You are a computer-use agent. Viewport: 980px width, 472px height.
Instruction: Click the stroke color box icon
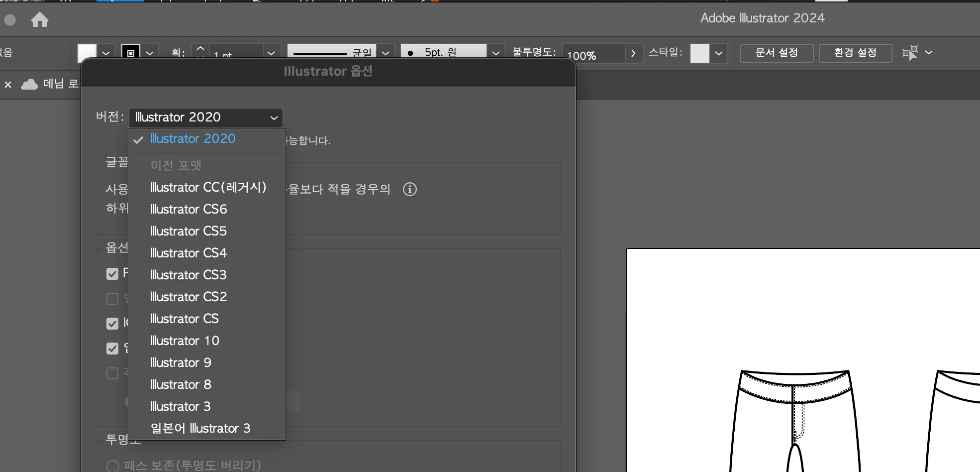point(131,52)
